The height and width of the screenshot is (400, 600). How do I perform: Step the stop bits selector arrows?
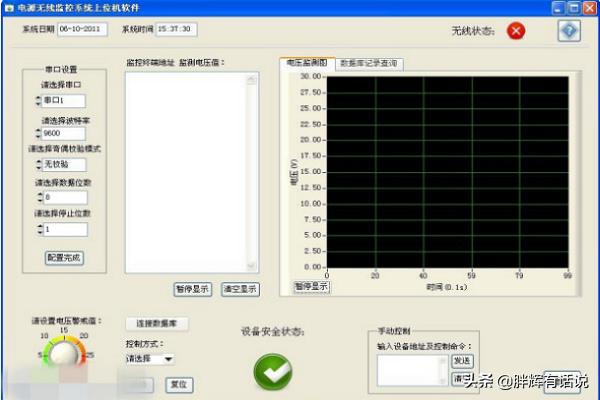(39, 230)
